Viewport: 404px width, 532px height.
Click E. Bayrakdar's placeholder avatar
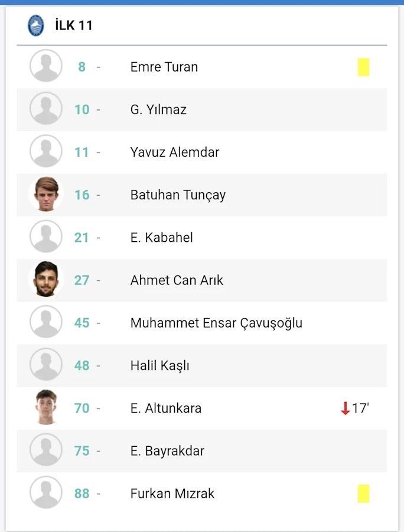pos(46,450)
